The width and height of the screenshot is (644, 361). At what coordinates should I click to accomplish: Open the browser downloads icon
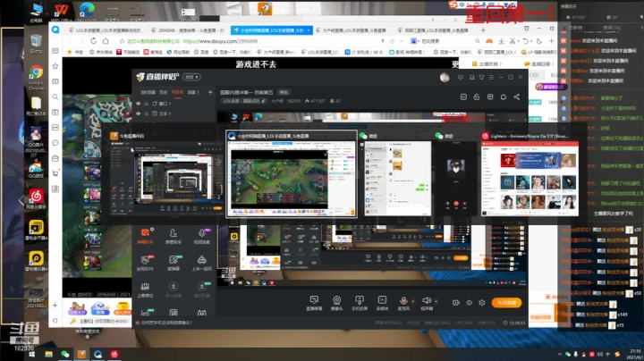click(x=501, y=41)
